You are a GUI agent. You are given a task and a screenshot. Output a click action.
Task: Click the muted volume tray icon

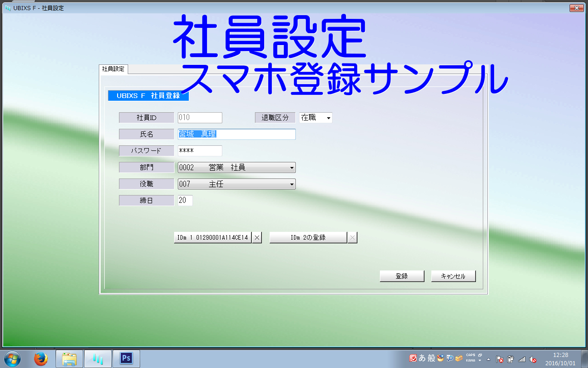[x=533, y=359]
